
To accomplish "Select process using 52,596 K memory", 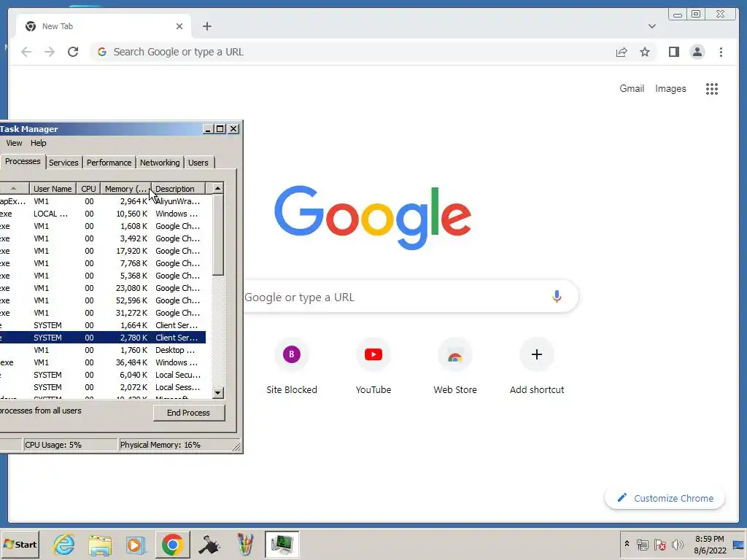I will click(x=102, y=300).
